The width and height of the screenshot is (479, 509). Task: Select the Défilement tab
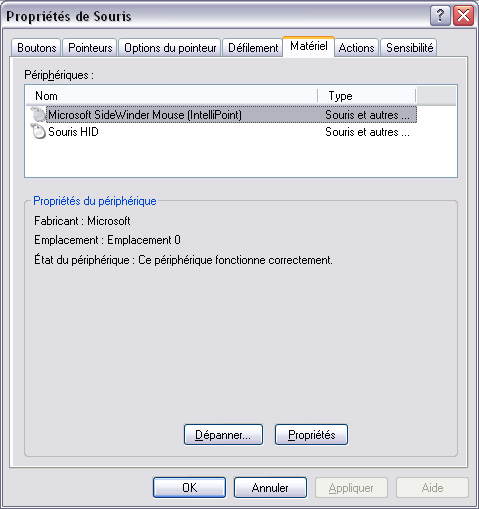[x=253, y=48]
